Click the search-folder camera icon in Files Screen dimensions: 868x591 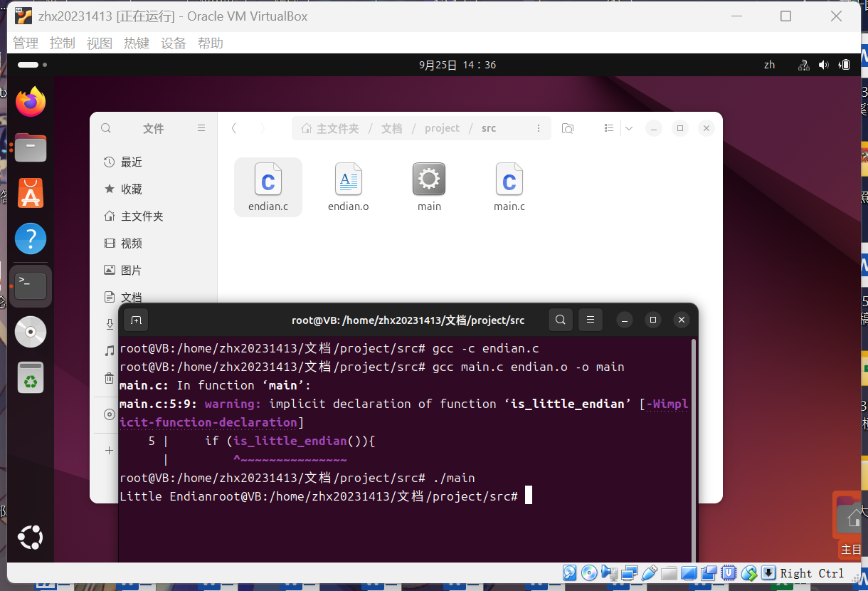[x=567, y=128]
